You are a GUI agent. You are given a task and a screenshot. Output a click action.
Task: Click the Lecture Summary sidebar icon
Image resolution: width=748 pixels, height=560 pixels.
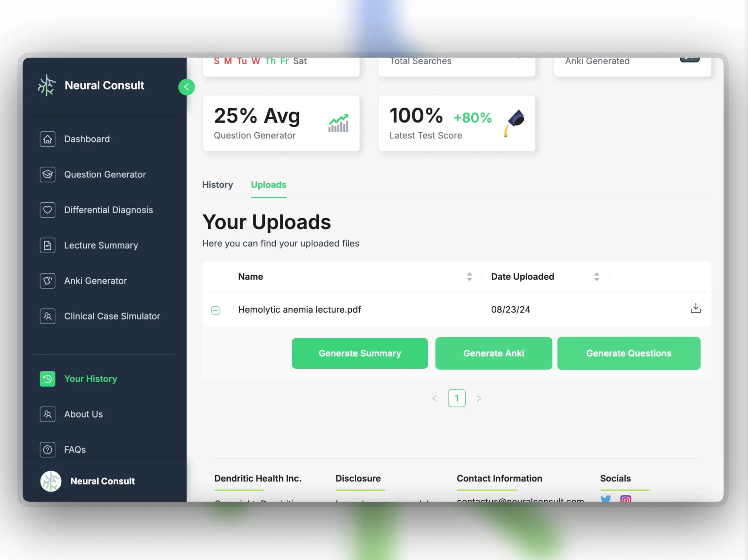46,245
